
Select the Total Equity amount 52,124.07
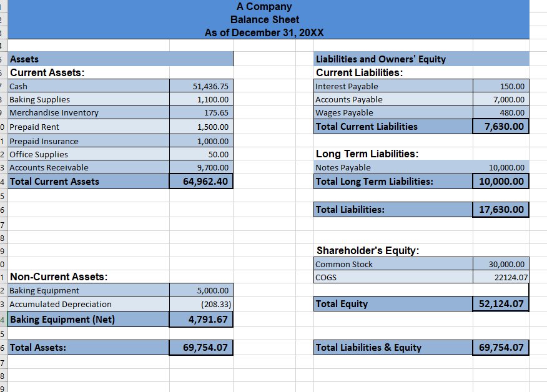pos(500,303)
